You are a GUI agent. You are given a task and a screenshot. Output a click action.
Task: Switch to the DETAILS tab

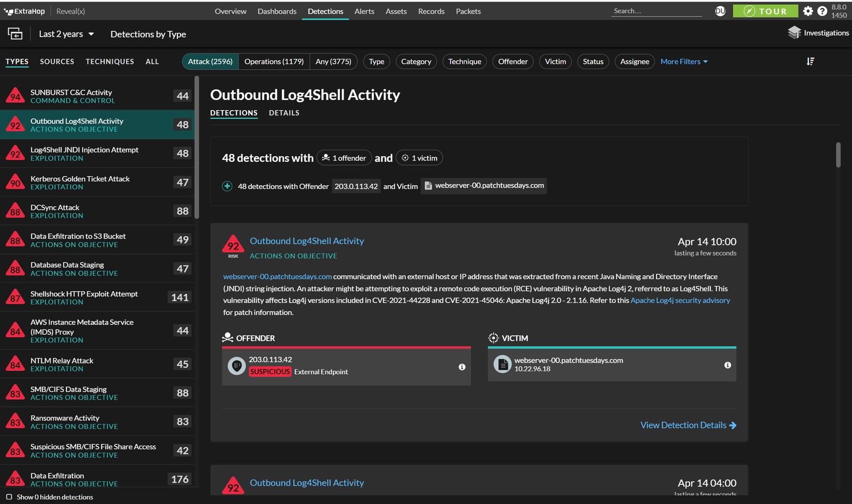(x=284, y=113)
